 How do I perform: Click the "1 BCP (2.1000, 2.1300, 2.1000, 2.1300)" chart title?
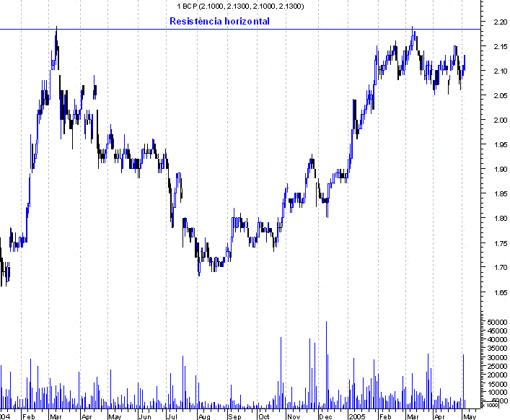[240, 6]
